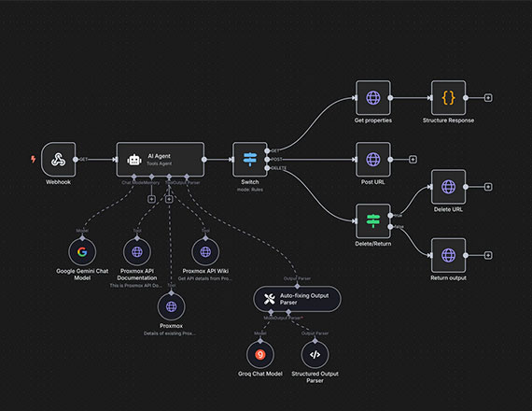
Task: Add node after Structure Response
Action: click(x=488, y=98)
